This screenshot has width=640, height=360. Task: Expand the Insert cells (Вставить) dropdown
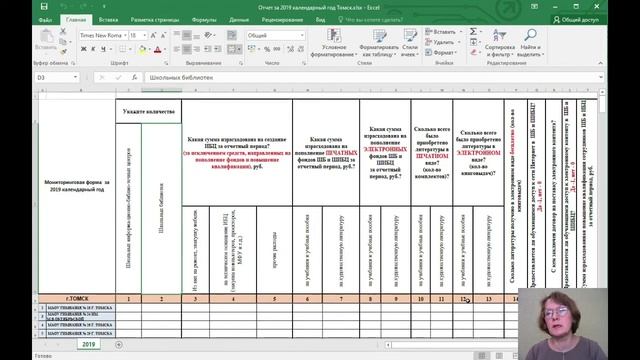[x=461, y=31]
